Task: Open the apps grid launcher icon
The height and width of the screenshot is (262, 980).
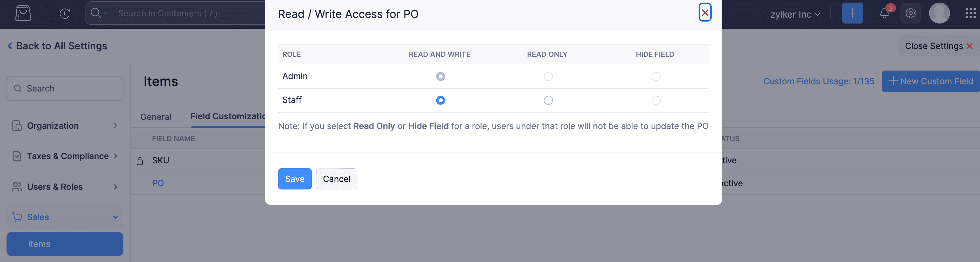Action: tap(971, 13)
